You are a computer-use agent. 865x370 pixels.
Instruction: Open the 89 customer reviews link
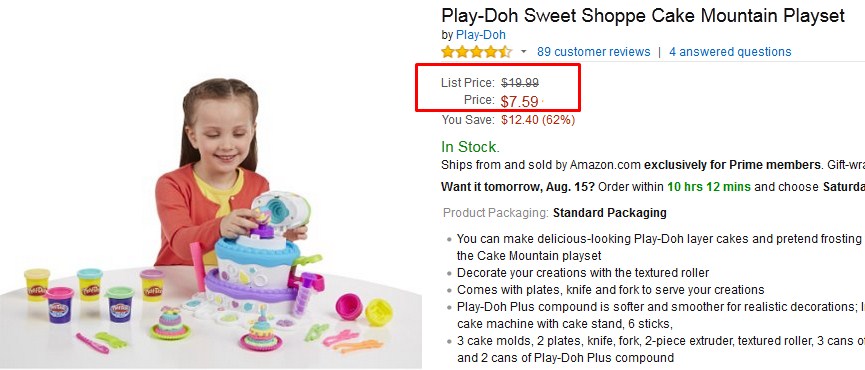pyautogui.click(x=594, y=52)
